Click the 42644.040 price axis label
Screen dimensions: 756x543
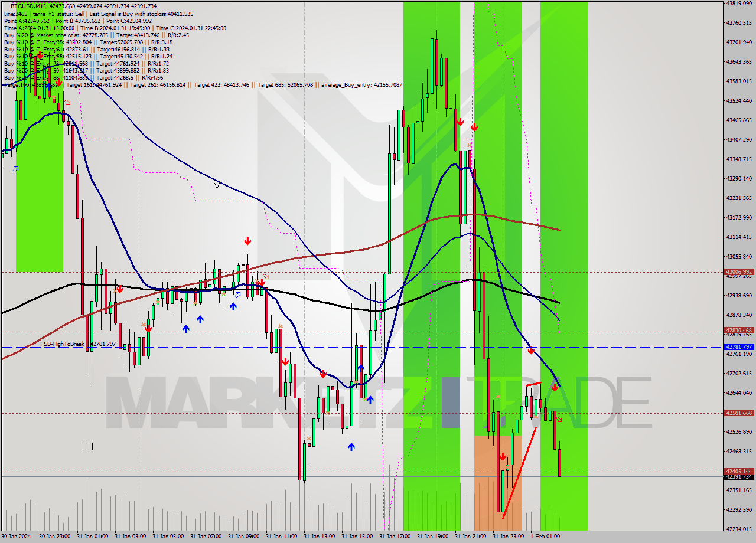(x=739, y=392)
